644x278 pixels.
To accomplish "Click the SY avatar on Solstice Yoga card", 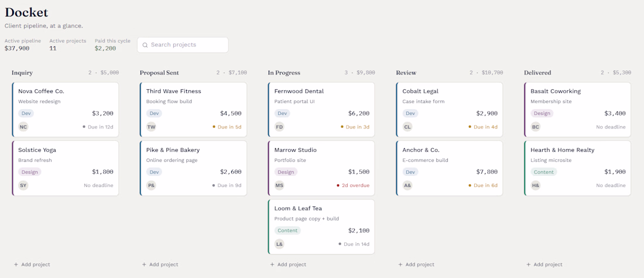I will [23, 185].
